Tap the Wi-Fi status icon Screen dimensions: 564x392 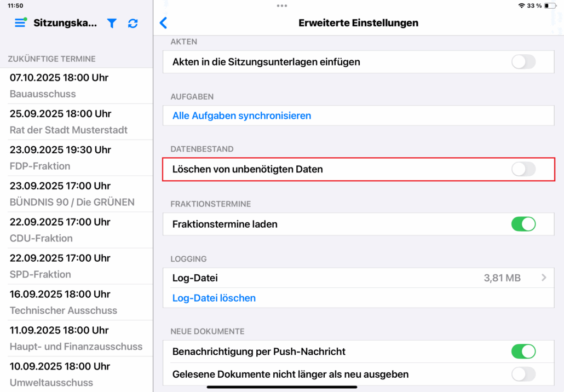pyautogui.click(x=521, y=5)
